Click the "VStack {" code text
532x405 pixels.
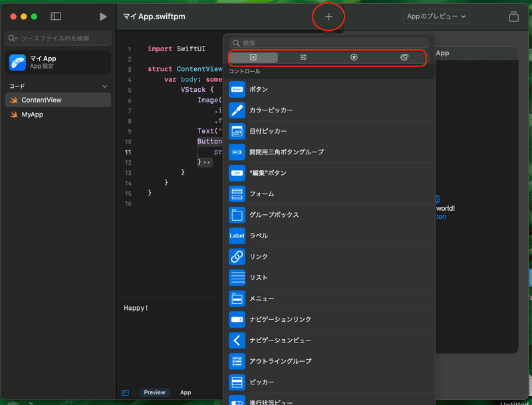tap(197, 90)
